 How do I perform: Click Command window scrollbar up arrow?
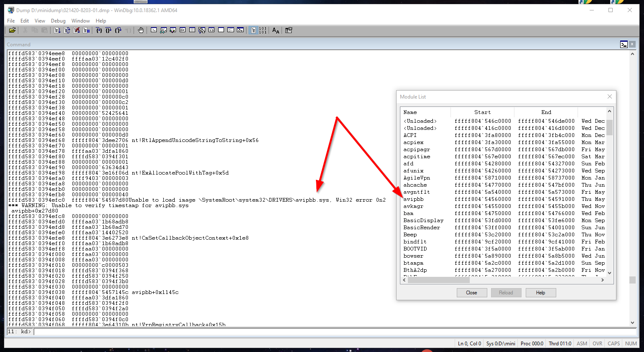(632, 54)
